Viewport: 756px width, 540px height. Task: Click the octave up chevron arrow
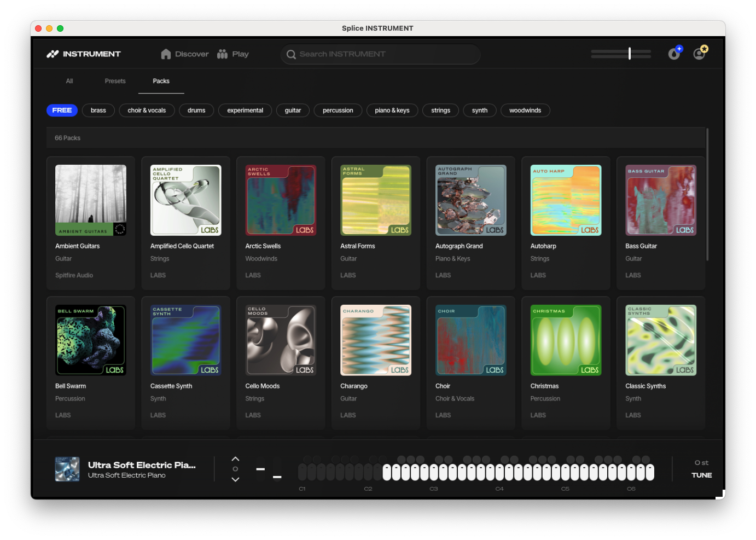click(x=235, y=458)
